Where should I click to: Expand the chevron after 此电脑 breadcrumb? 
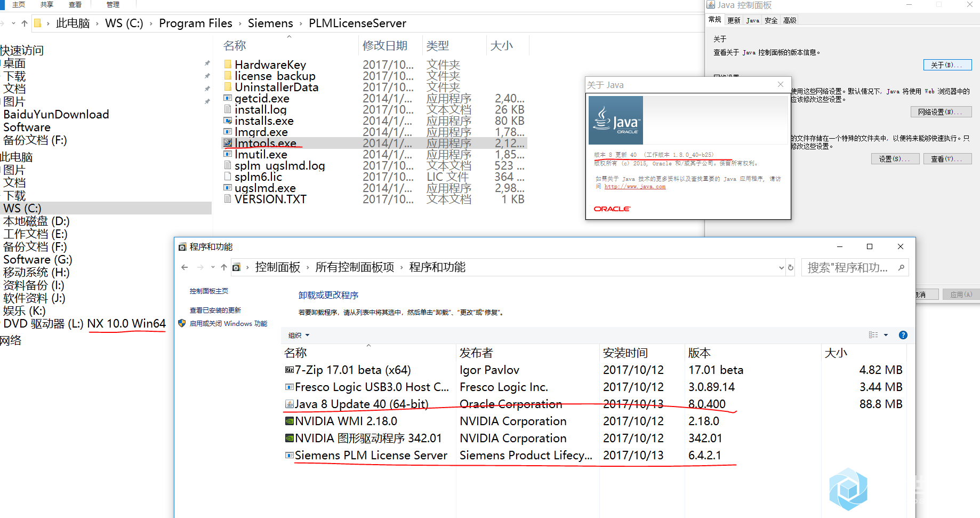coord(97,23)
